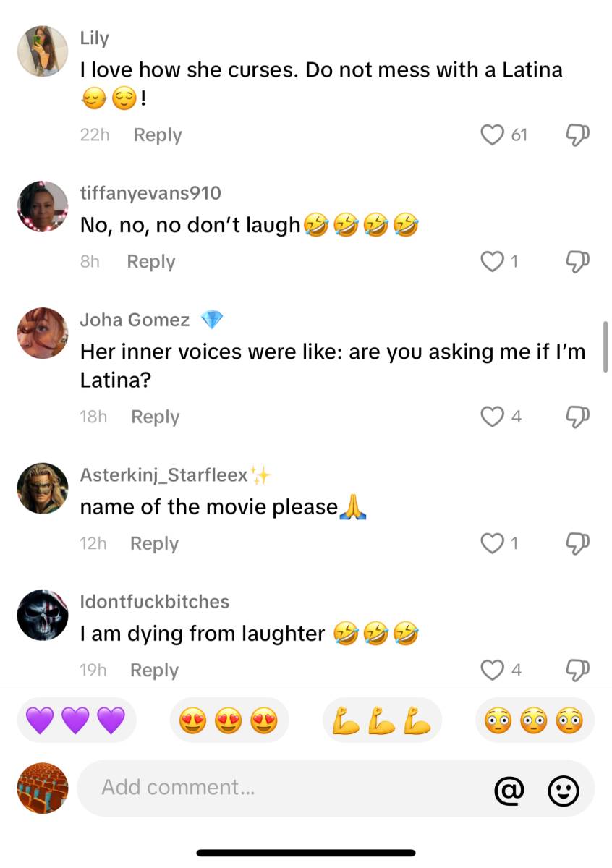The height and width of the screenshot is (868, 612).
Task: Focus the Add comment text field
Action: point(289,788)
